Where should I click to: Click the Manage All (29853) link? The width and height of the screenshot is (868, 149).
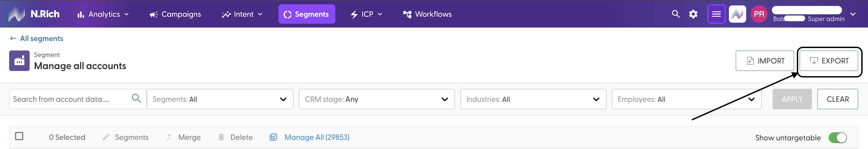317,137
